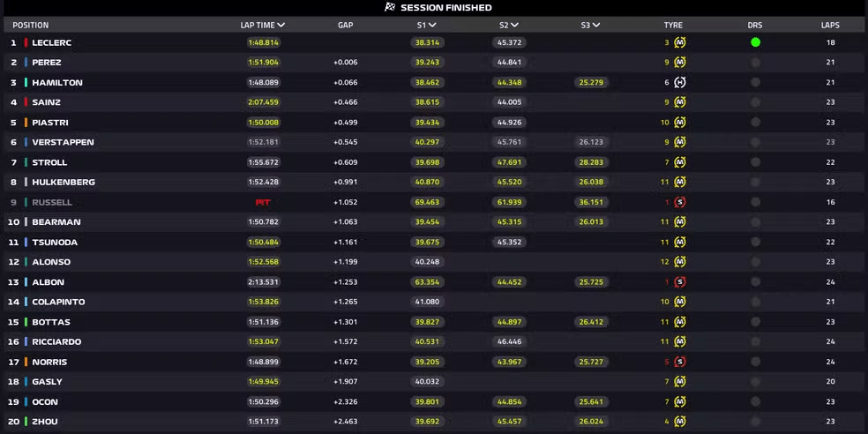Screen dimensions: 868x434
Task: Open the S1 sector dropdown
Action: (432, 25)
